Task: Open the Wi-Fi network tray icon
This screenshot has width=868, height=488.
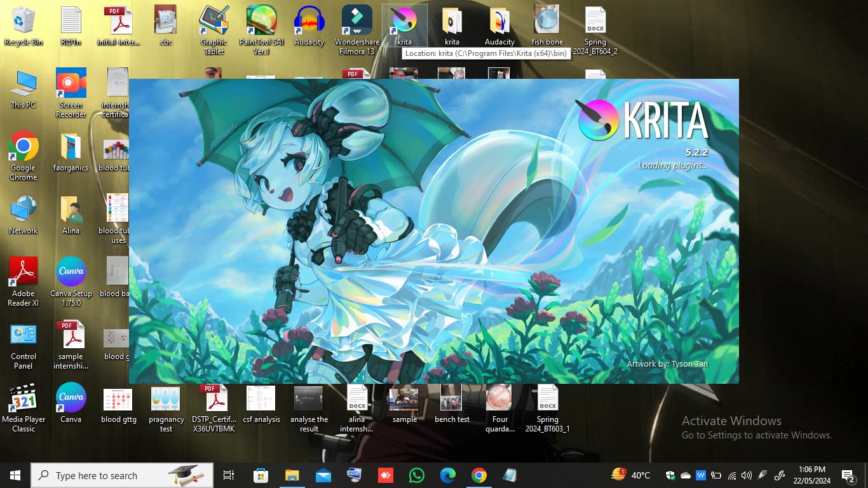Action: click(x=732, y=475)
